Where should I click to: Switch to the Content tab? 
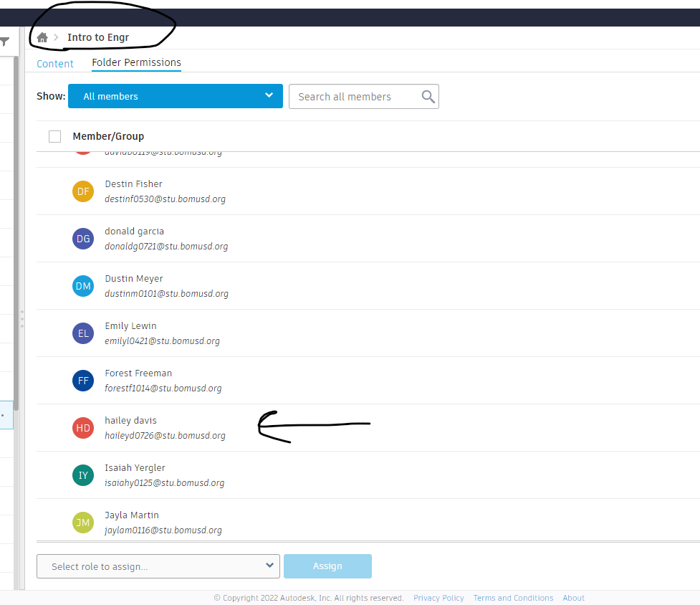click(x=55, y=64)
